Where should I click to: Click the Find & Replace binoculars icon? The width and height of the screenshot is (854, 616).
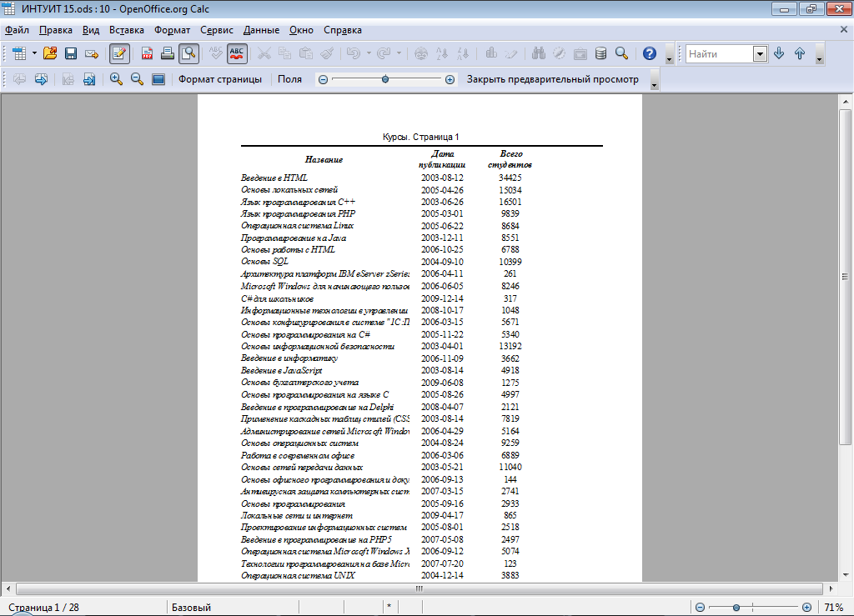click(539, 53)
